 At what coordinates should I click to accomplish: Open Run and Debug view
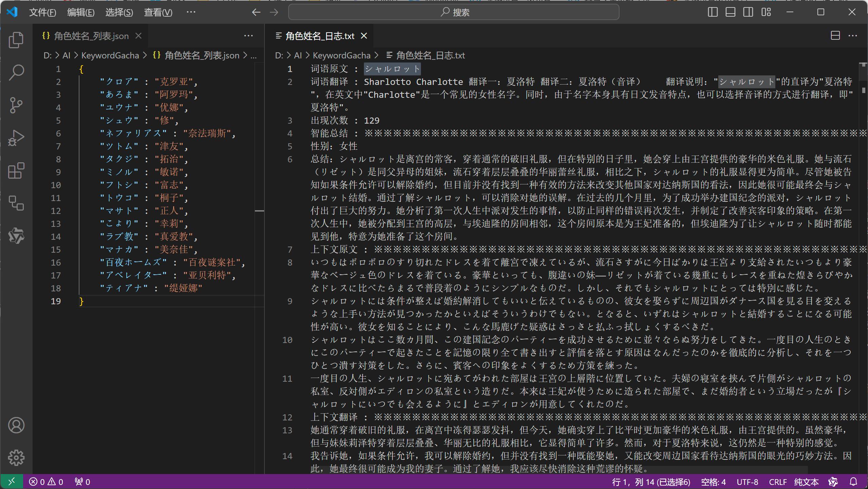tap(16, 138)
